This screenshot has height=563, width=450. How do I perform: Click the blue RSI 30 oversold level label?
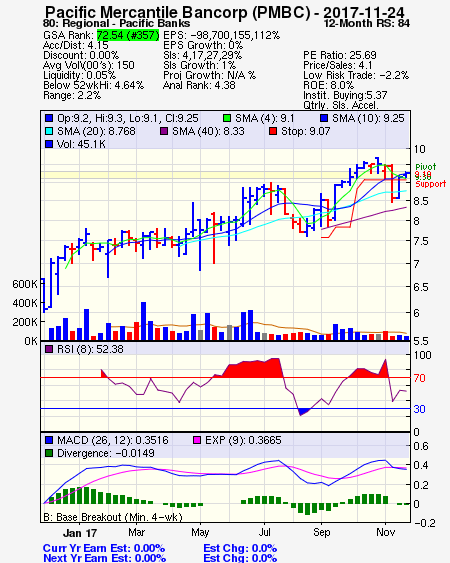(x=419, y=409)
